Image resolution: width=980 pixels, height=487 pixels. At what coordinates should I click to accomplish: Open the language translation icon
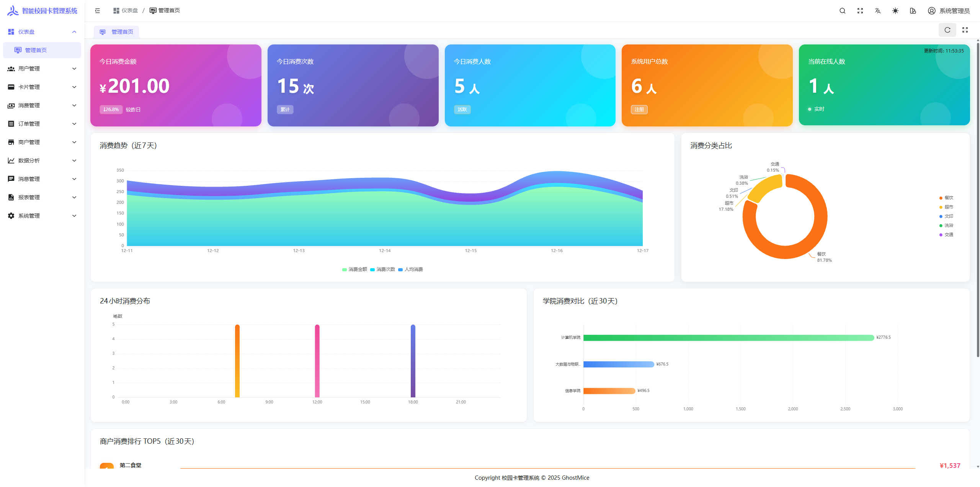pos(877,11)
